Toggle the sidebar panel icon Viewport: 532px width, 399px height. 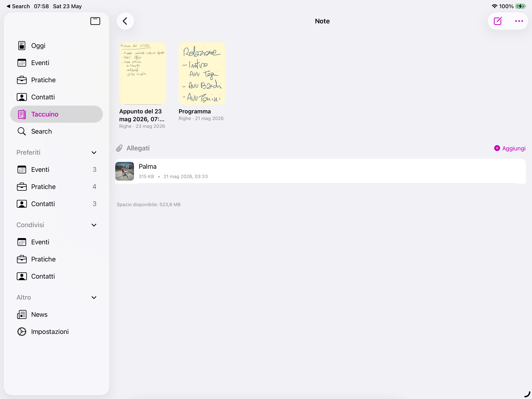point(95,21)
